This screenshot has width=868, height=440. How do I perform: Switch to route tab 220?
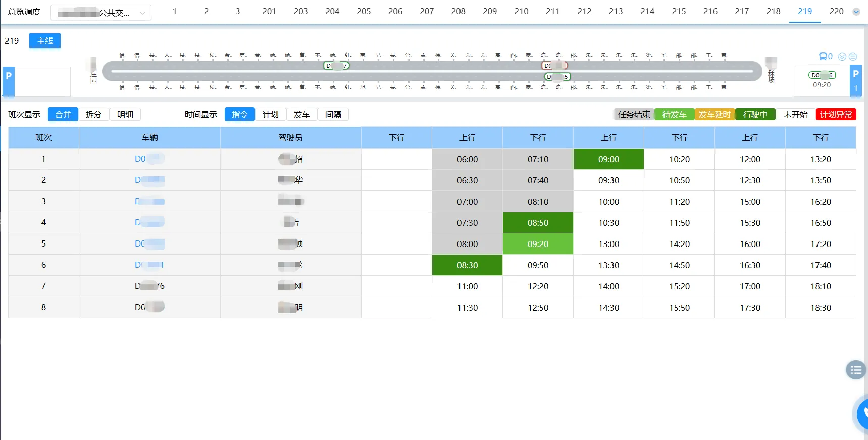tap(836, 11)
